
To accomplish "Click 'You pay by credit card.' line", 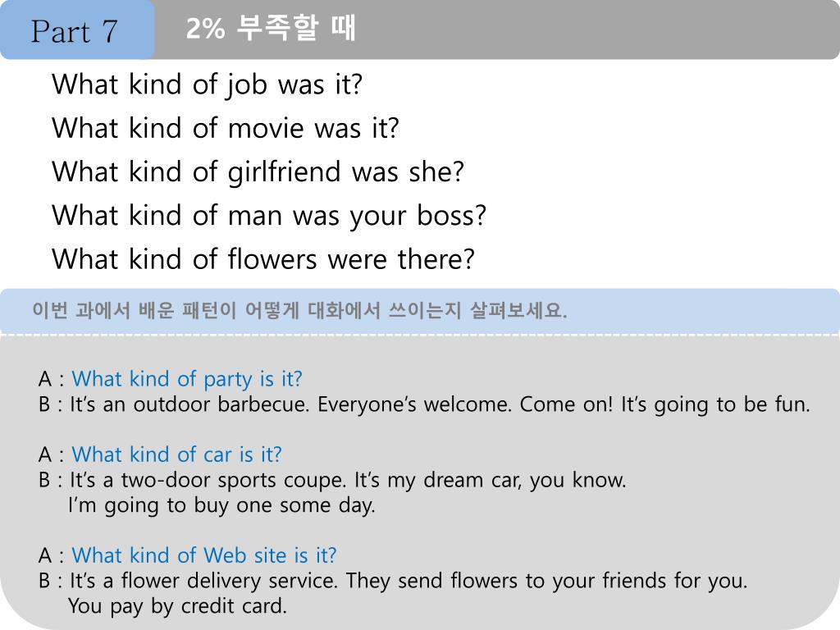I will 178,606.
